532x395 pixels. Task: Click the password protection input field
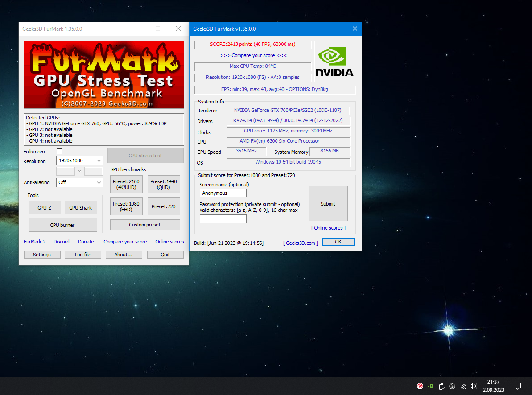[223, 219]
